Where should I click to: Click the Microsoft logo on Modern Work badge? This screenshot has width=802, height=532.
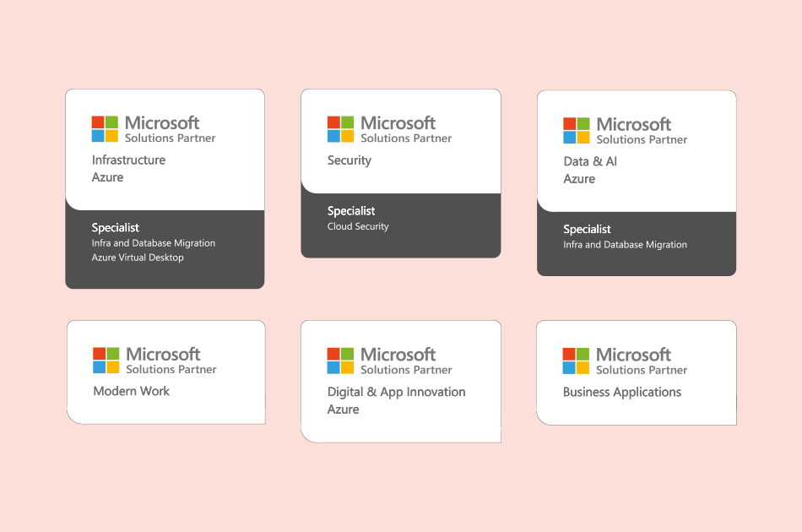106,360
